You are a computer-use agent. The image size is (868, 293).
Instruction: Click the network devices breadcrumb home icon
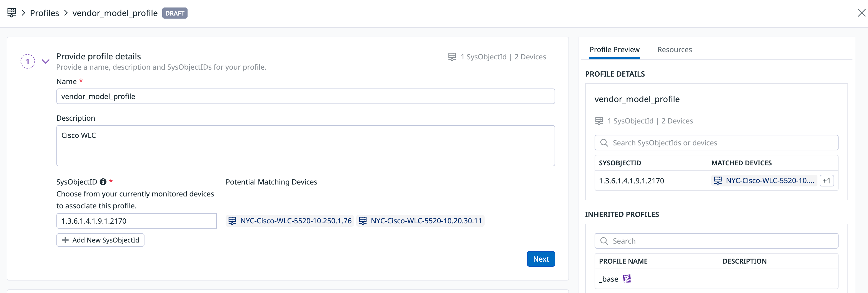(x=11, y=13)
